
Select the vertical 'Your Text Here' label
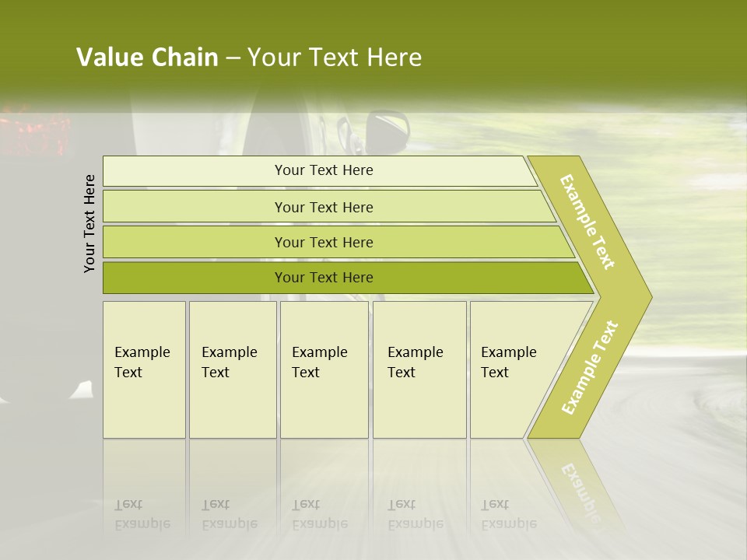89,223
